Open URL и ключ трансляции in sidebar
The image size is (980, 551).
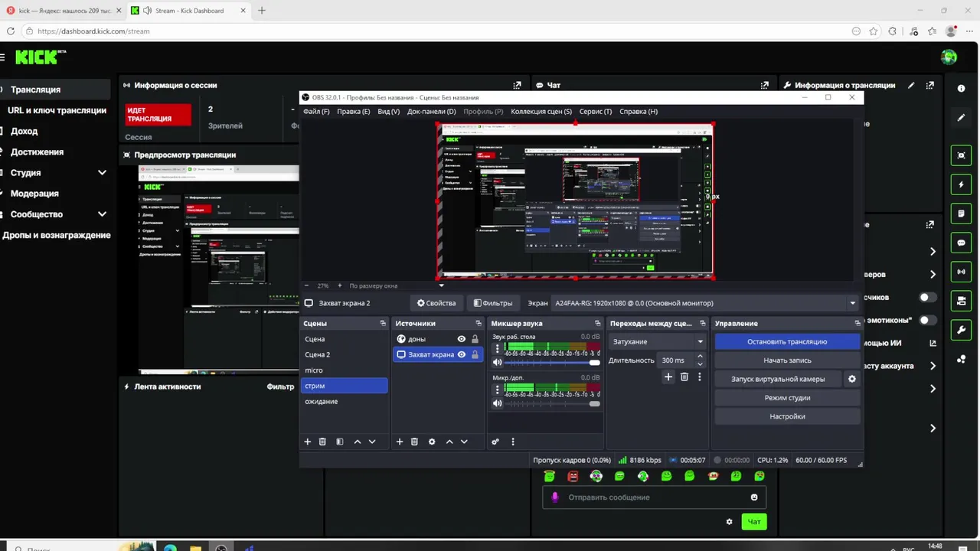pyautogui.click(x=57, y=110)
